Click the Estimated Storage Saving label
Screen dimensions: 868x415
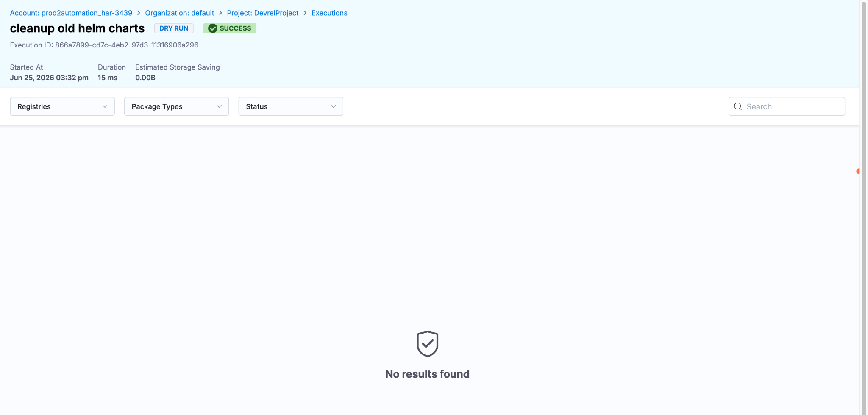178,67
